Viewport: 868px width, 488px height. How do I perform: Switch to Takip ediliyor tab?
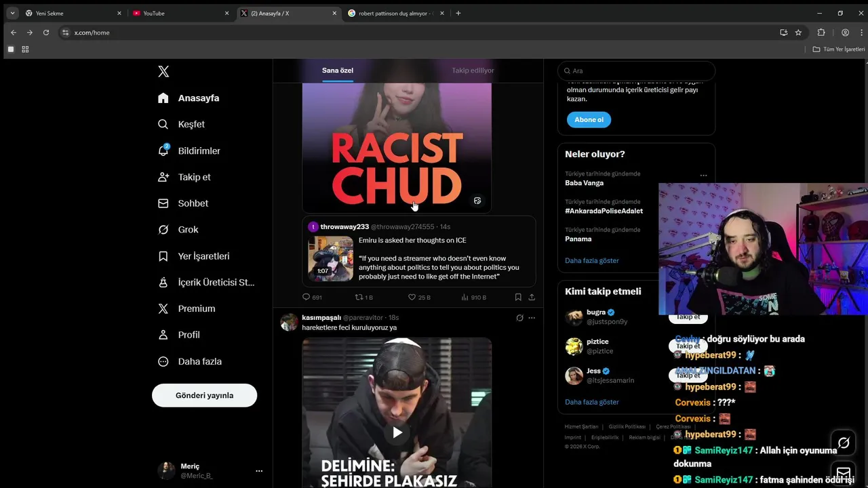[473, 70]
